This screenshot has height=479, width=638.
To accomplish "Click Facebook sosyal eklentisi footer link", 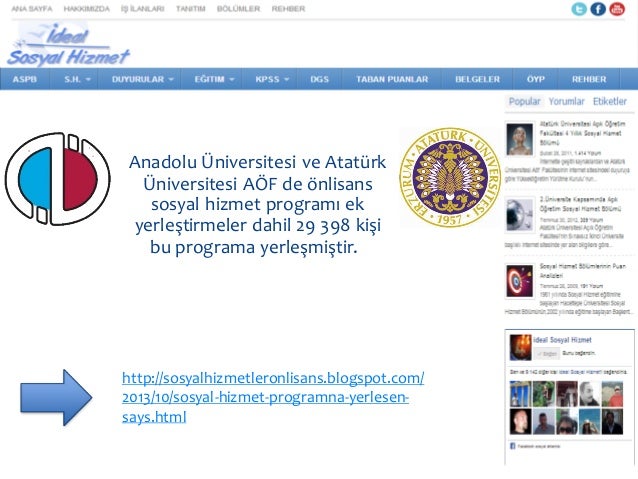I will (x=538, y=446).
